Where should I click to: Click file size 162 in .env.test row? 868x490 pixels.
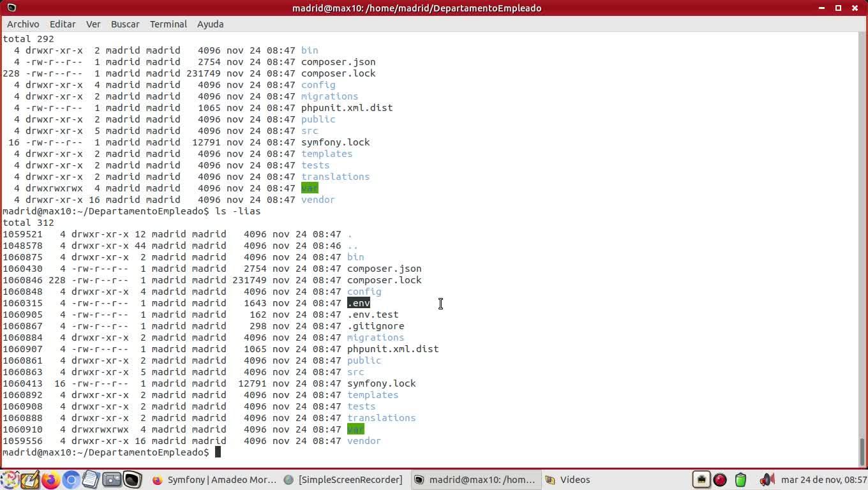click(x=258, y=315)
